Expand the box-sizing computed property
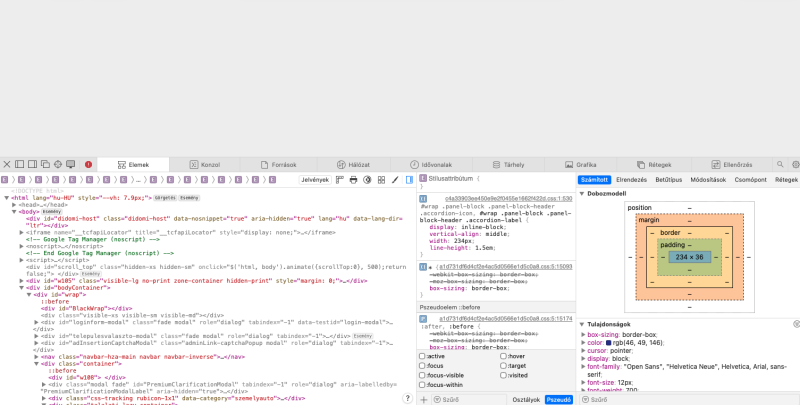800x405 pixels. [x=583, y=335]
